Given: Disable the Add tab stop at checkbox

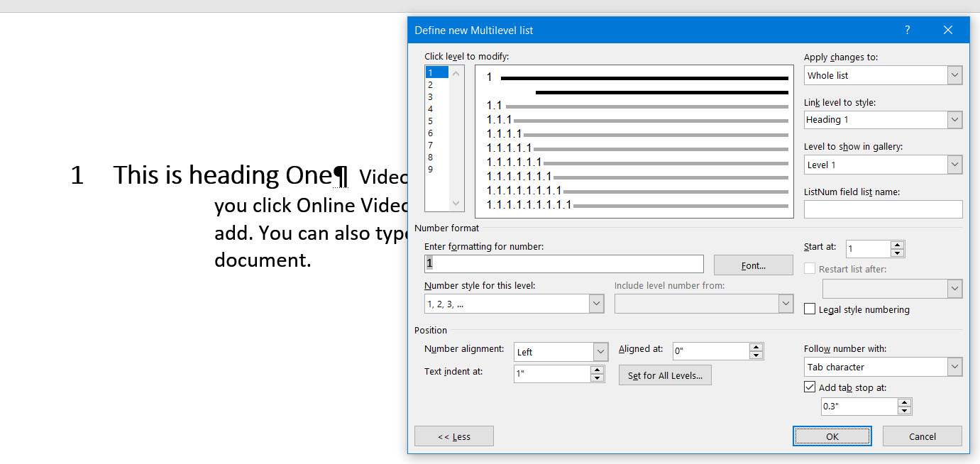Looking at the screenshot, I should (x=810, y=387).
